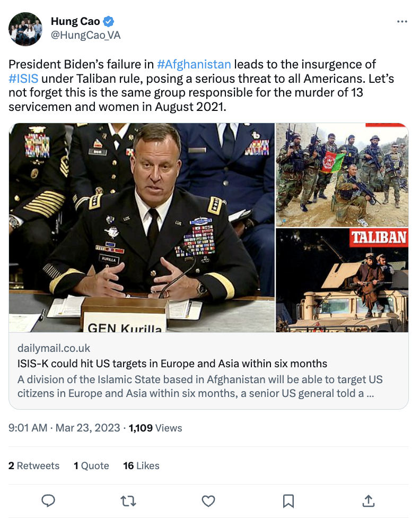
Task: Open the three-dot more options menu
Action: [x=402, y=22]
